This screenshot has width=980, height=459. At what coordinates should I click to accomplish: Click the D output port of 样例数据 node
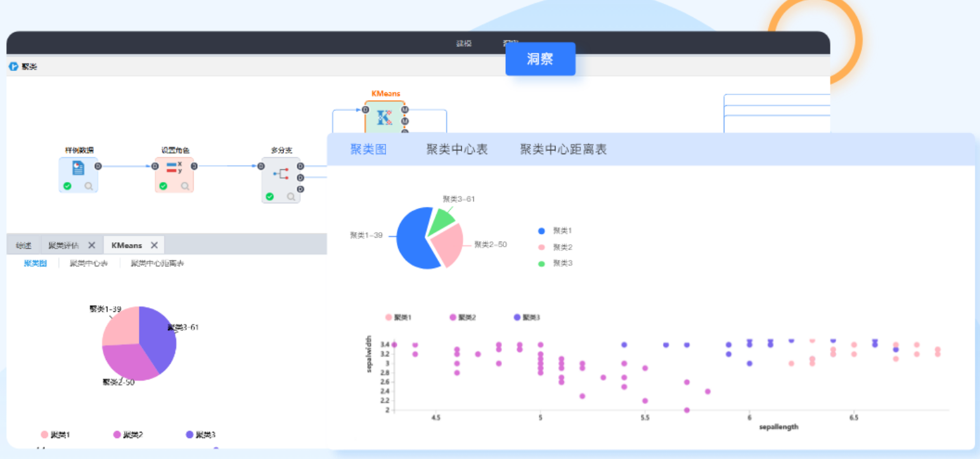pyautogui.click(x=98, y=166)
